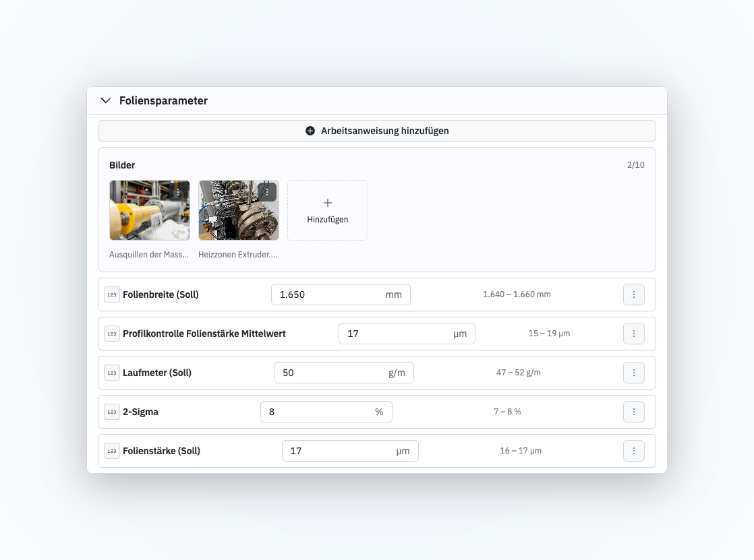The width and height of the screenshot is (754, 560).
Task: Open options on Ausquillen image thumbnail
Action: [178, 192]
